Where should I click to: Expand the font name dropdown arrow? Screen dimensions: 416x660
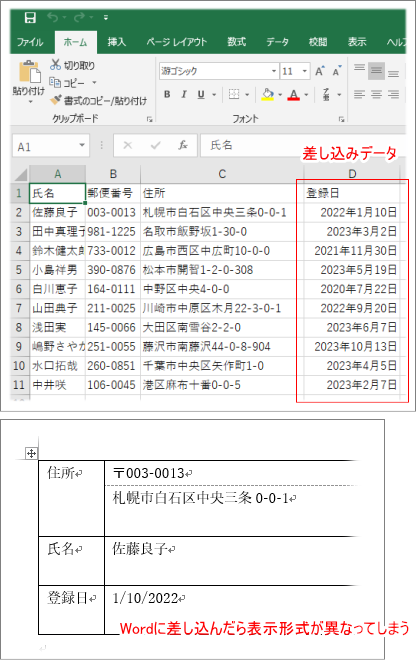pos(274,71)
